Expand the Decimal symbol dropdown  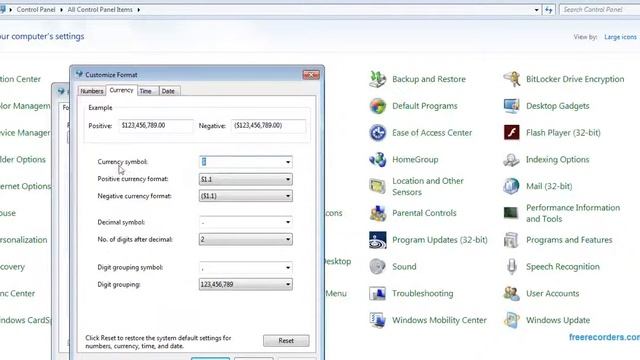click(288, 222)
